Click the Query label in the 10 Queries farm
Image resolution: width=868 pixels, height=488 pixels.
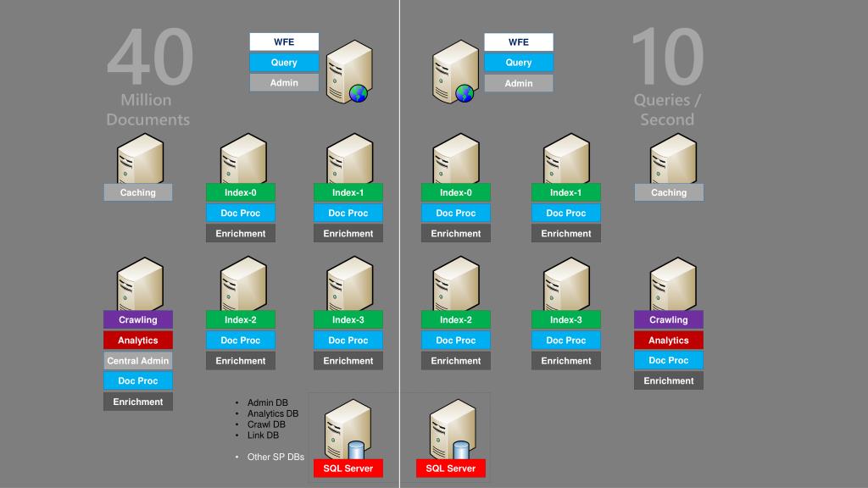[519, 63]
